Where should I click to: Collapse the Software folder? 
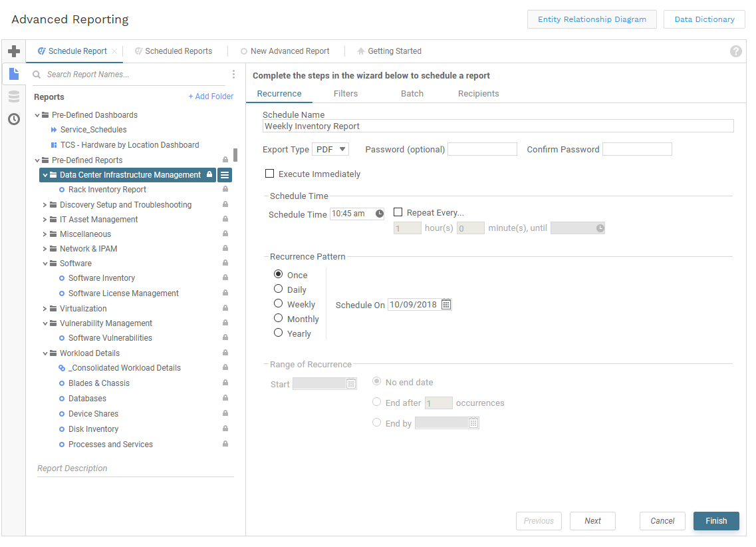45,264
